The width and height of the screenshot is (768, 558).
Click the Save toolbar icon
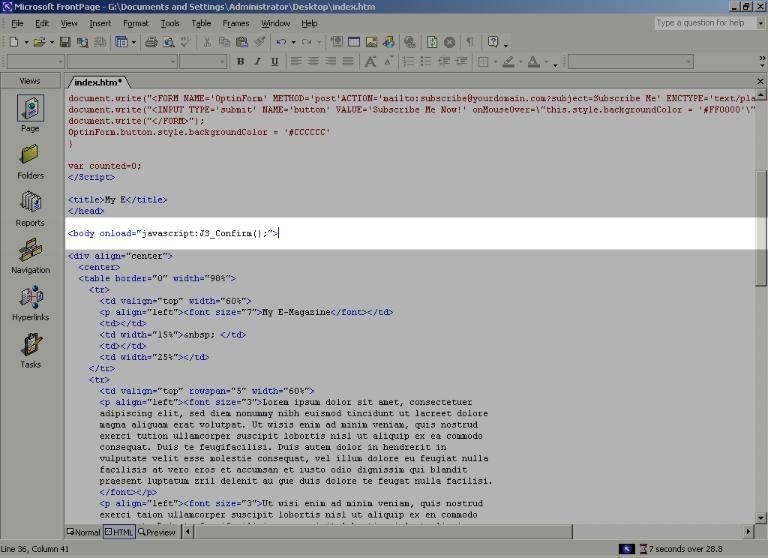(65, 42)
